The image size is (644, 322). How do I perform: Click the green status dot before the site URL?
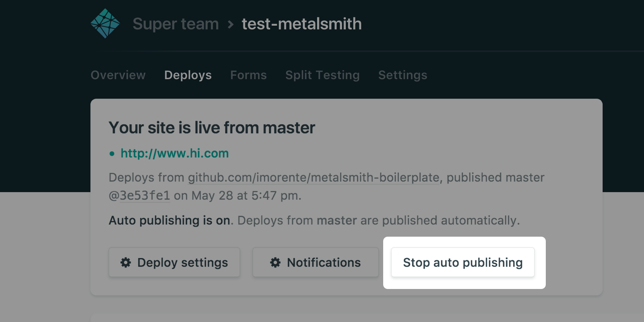(x=112, y=154)
